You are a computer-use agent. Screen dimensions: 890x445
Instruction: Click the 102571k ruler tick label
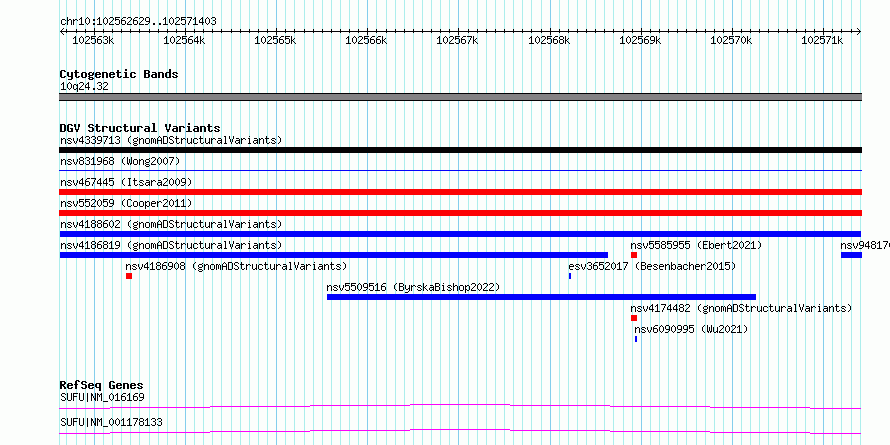(822, 40)
